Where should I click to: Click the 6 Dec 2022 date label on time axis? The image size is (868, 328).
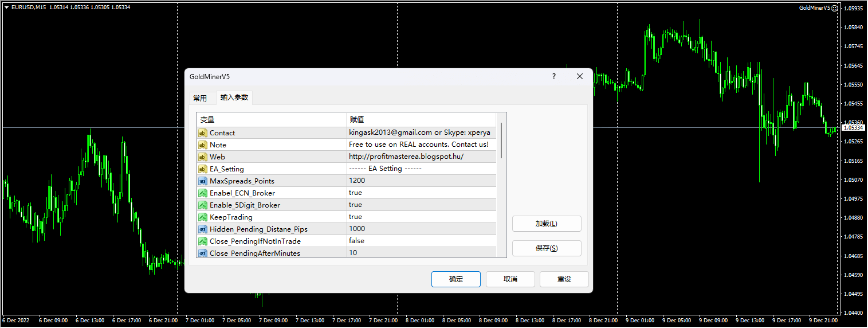(17, 321)
